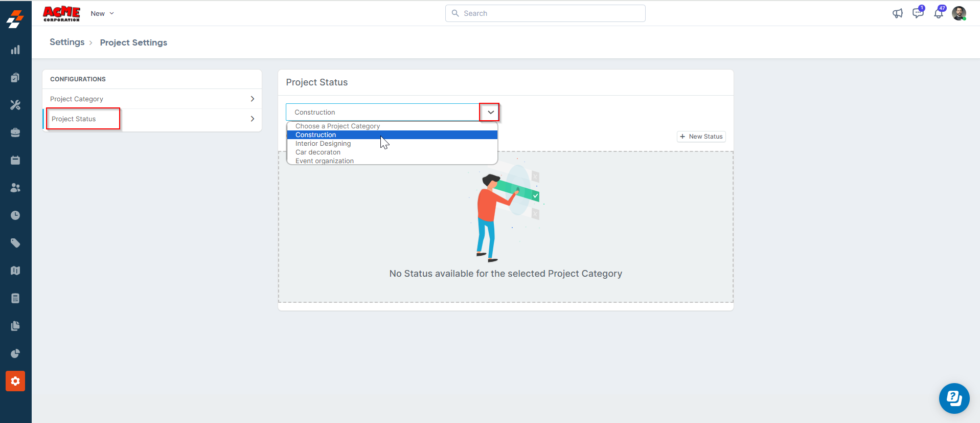Viewport: 980px width, 423px height.
Task: Click the Search input field
Action: [x=545, y=13]
